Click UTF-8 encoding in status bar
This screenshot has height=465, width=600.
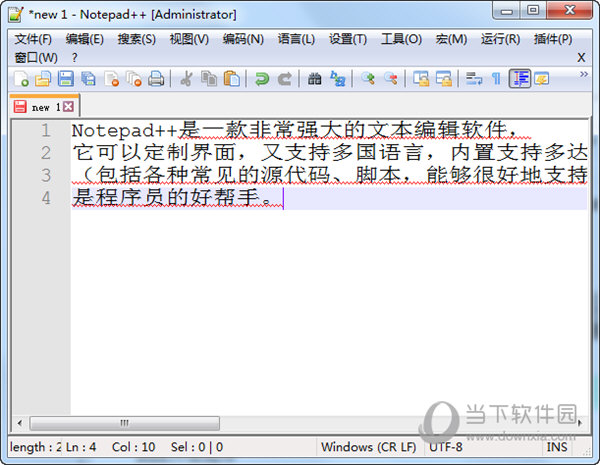tap(445, 447)
